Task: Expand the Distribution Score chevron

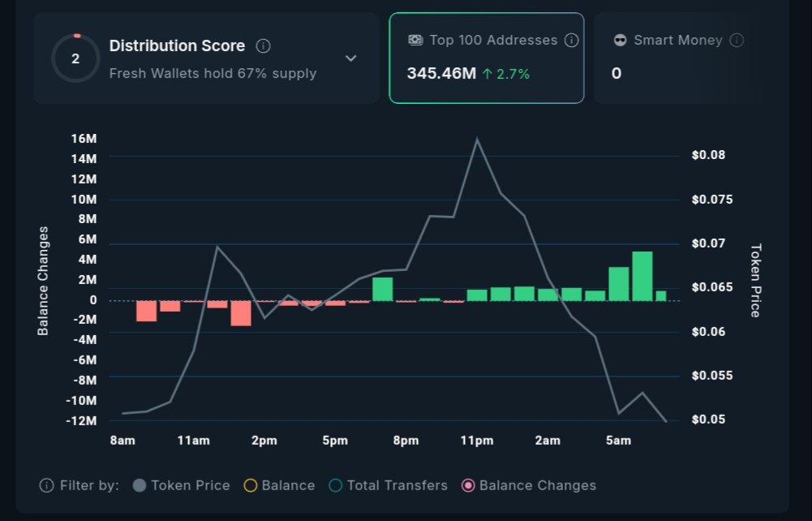Action: point(351,58)
